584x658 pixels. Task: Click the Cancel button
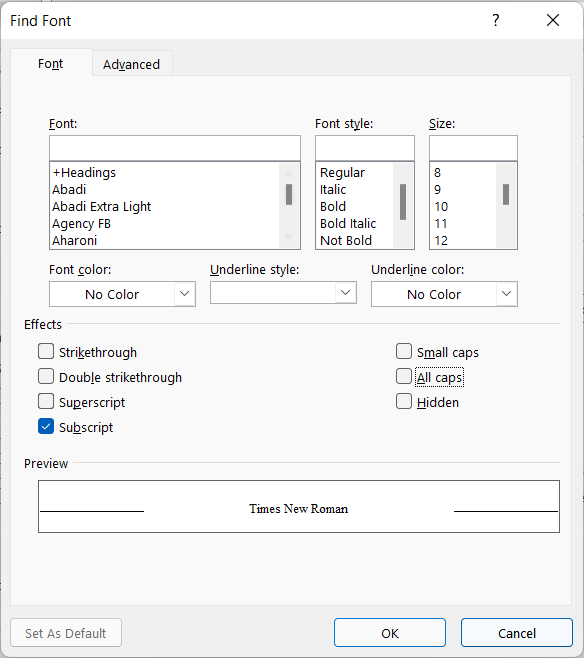[x=517, y=633]
